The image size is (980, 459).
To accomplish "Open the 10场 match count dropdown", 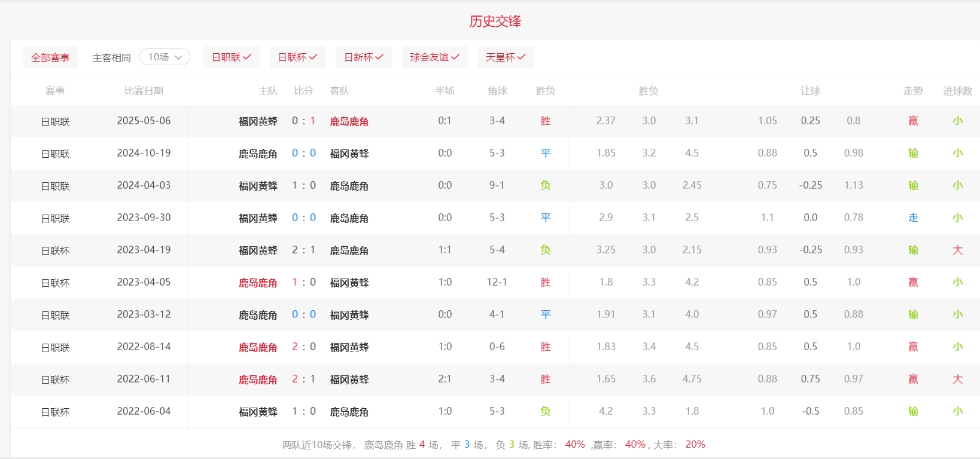I will tap(165, 57).
